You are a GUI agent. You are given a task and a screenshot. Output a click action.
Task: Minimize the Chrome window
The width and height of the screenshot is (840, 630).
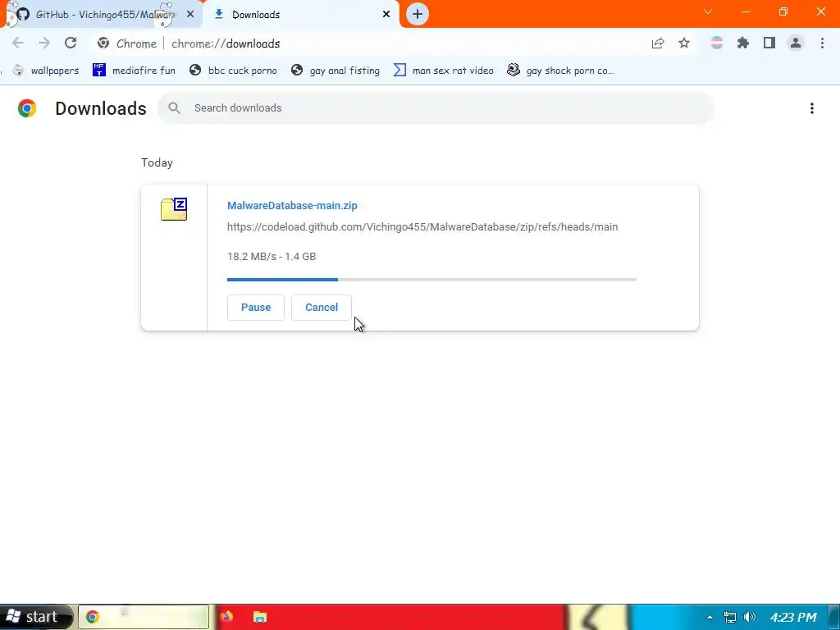click(x=746, y=11)
